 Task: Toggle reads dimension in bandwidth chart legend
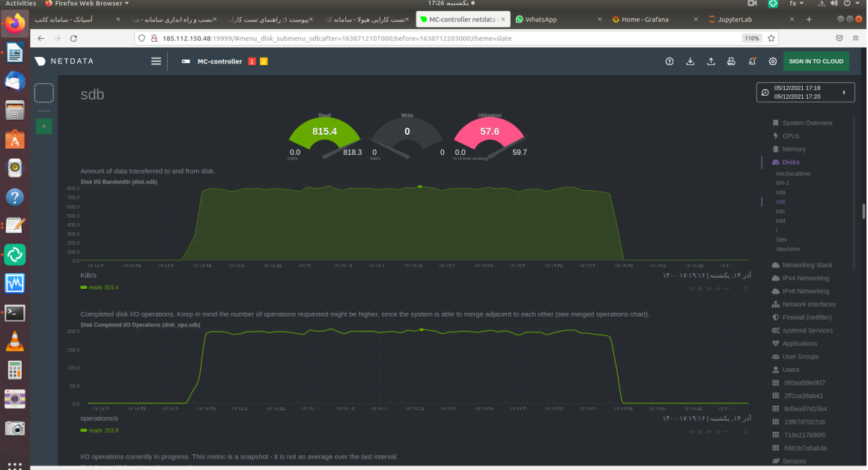[x=100, y=287]
